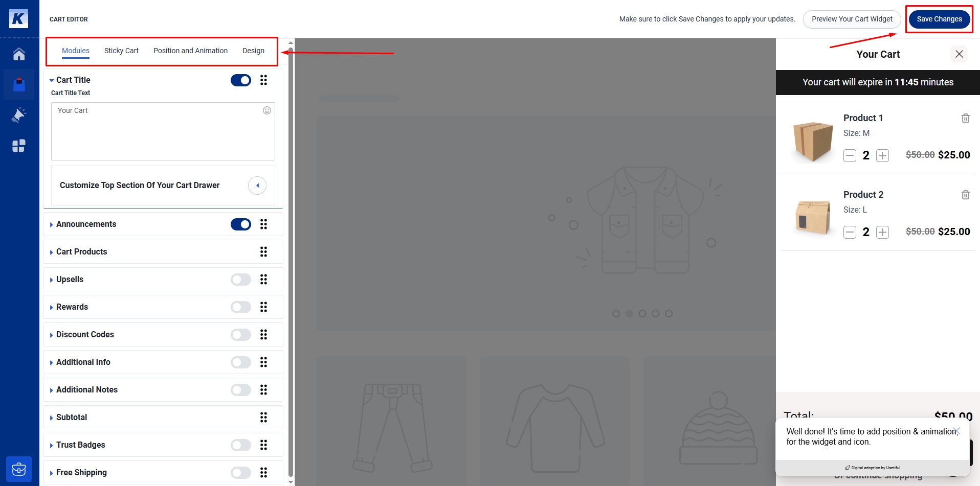Switch to the Sticky Cart tab
Viewport: 980px width, 486px height.
pos(121,51)
